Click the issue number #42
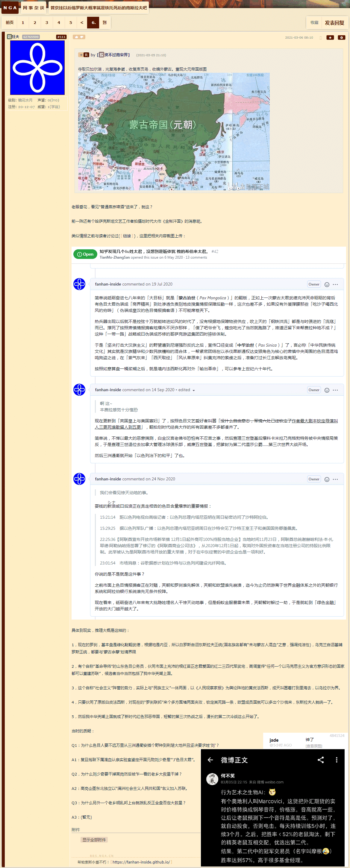350x868 pixels. 215,251
